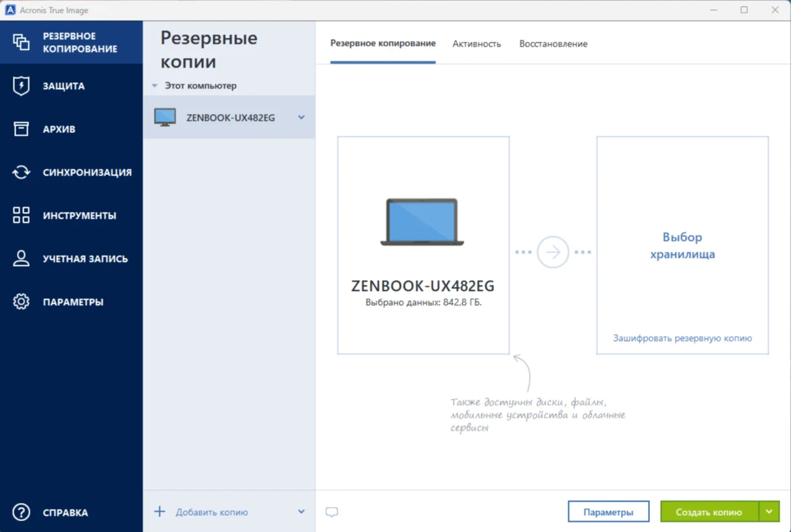Image resolution: width=791 pixels, height=532 pixels.
Task: Open the Создать копию dropdown arrow
Action: 769,512
